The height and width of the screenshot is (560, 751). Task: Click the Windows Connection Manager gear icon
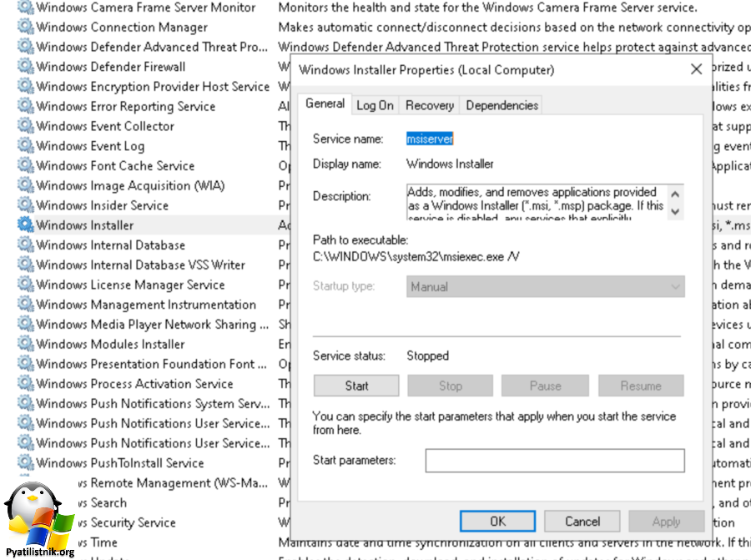click(25, 27)
